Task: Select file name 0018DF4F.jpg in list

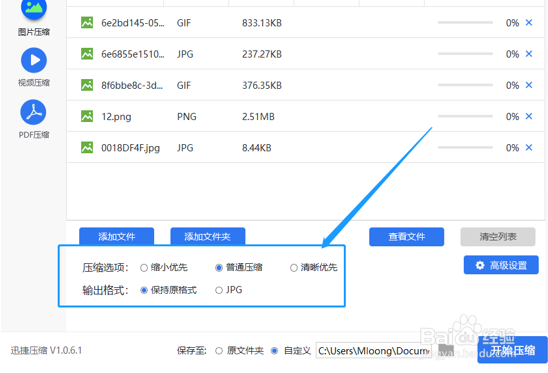Action: click(x=130, y=148)
